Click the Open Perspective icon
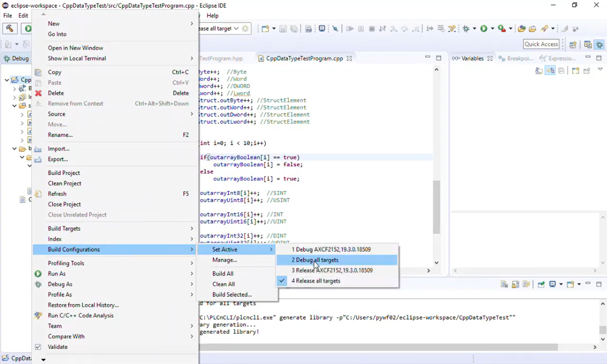Screen dimensions: 607x364 573,44
